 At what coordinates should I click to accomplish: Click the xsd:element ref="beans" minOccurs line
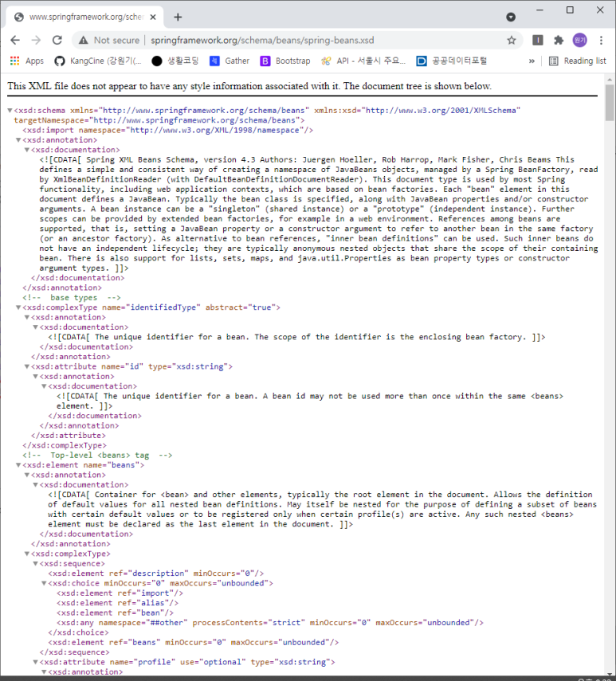194,642
